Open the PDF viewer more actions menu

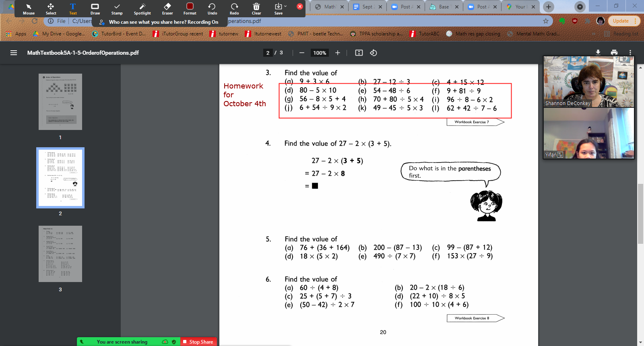coord(630,52)
